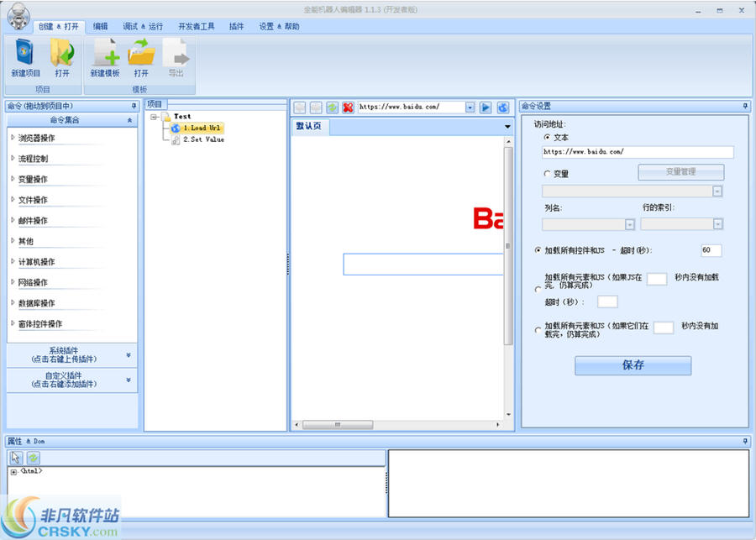Click the refresh icon in browser toolbar

tap(332, 107)
